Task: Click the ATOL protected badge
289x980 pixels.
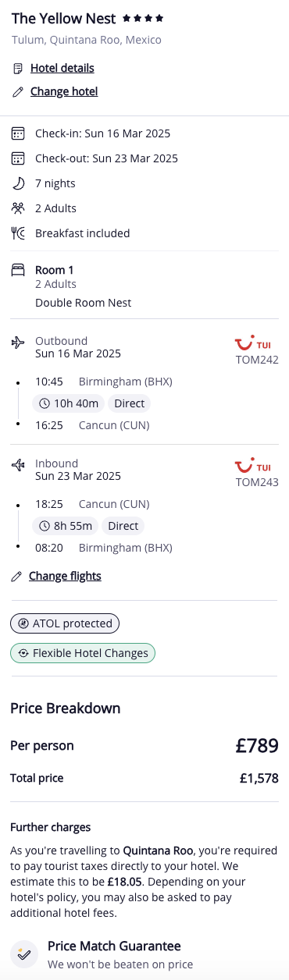Action: click(65, 623)
